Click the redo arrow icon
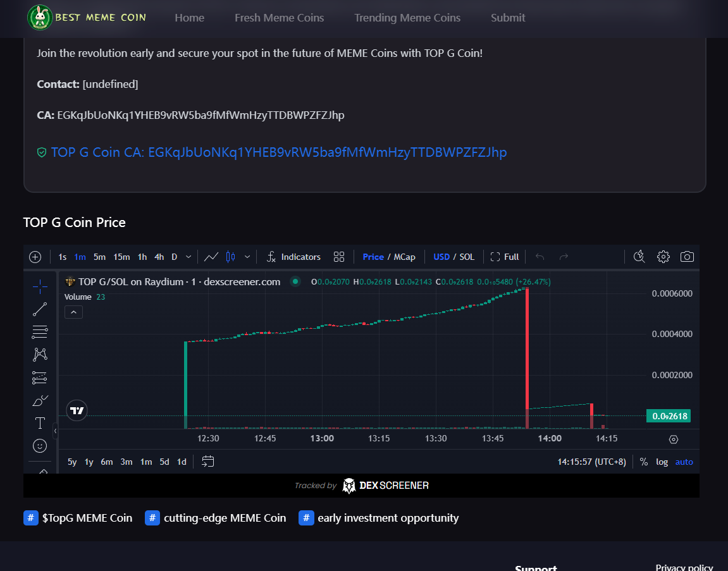This screenshot has height=571, width=728. tap(564, 257)
